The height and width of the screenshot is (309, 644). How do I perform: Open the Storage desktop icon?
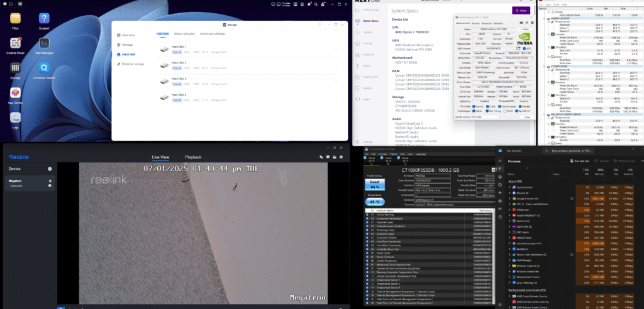(15, 67)
